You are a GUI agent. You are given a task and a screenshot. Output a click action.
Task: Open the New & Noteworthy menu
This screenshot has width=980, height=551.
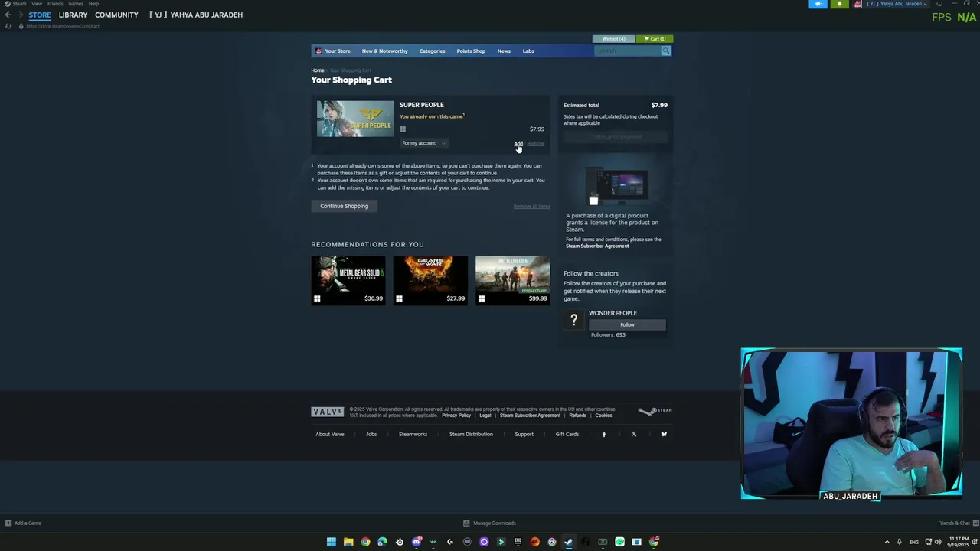coord(384,51)
